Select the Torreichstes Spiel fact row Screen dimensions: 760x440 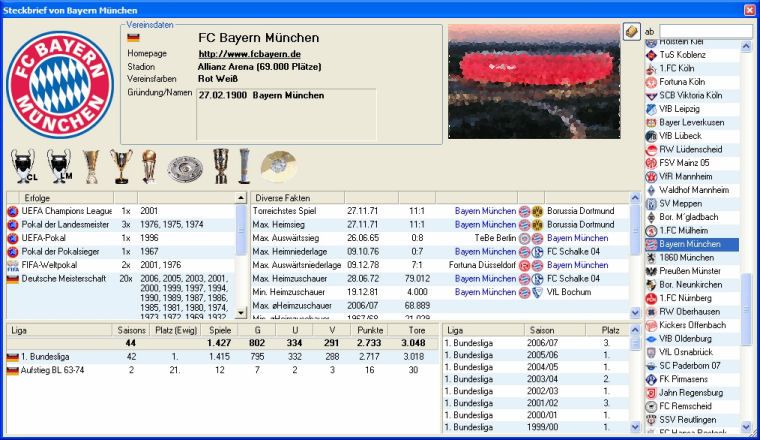pos(440,211)
